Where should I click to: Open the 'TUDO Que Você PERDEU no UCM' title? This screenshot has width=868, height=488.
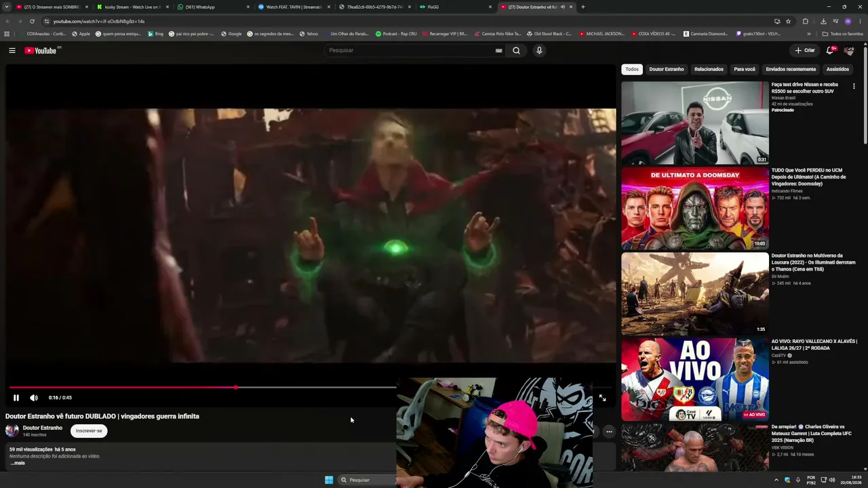tap(809, 177)
